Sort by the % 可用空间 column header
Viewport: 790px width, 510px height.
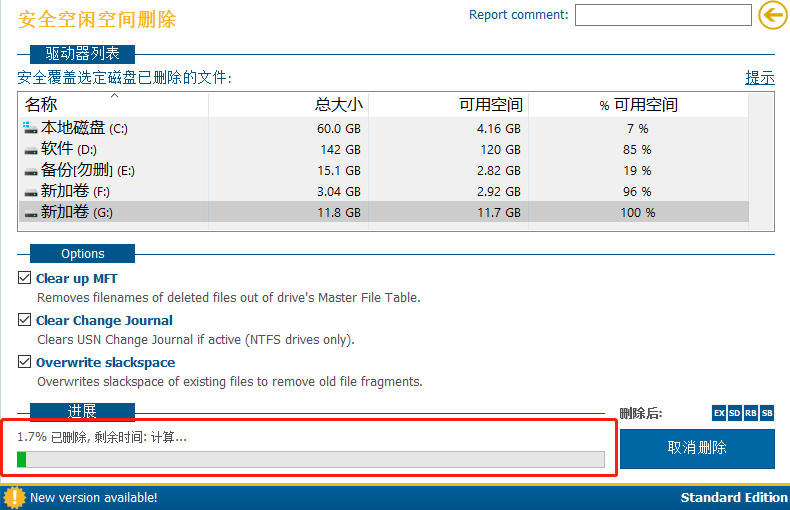(x=638, y=105)
